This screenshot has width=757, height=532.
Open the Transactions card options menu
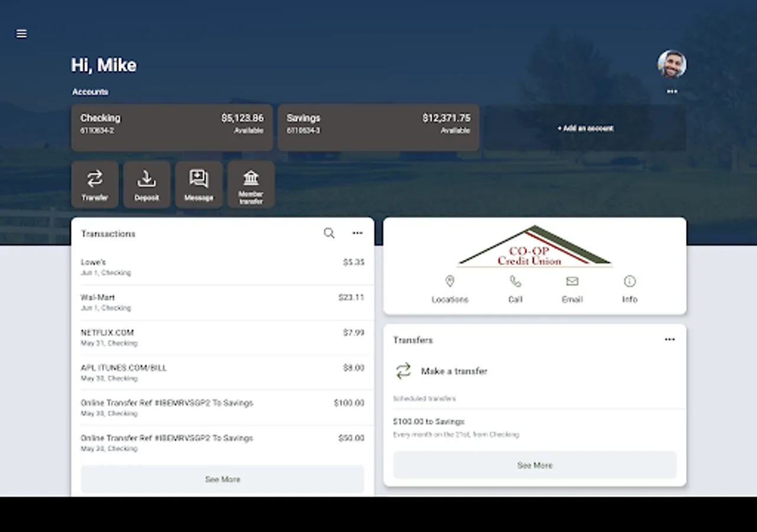click(x=358, y=233)
